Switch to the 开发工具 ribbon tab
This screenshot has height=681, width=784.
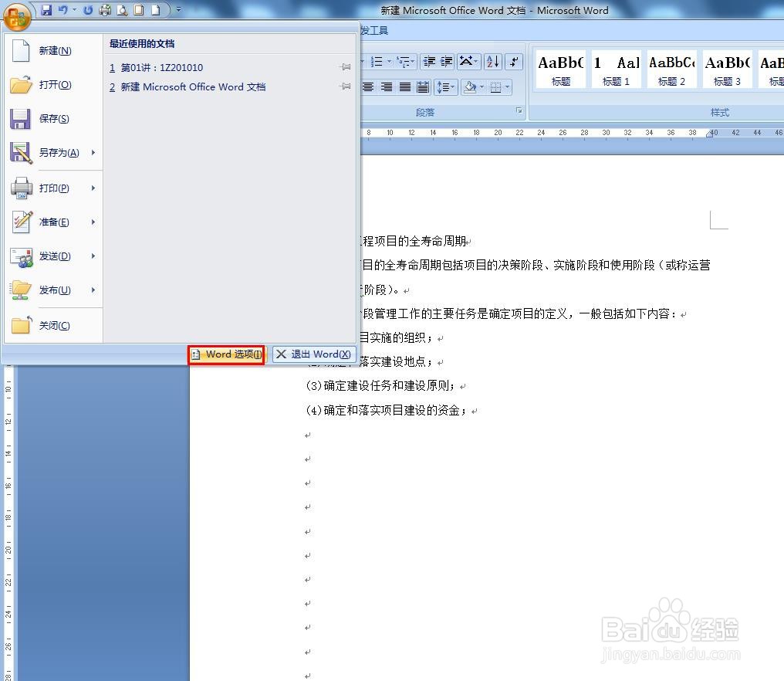[374, 31]
